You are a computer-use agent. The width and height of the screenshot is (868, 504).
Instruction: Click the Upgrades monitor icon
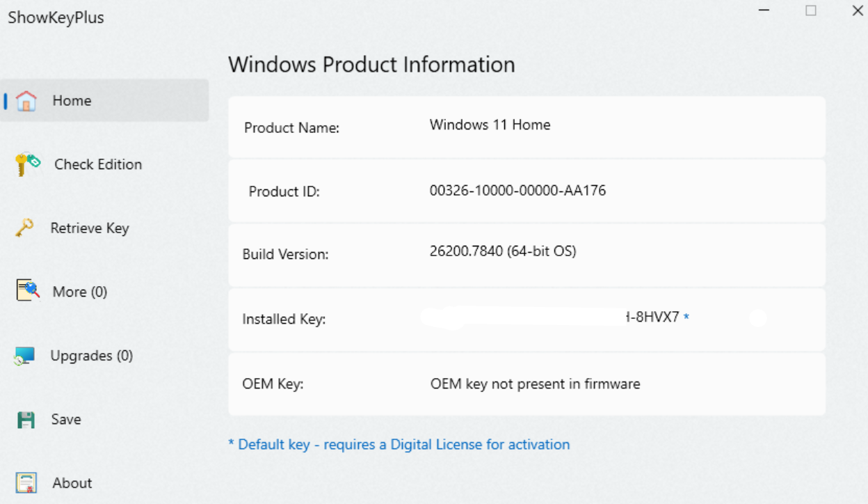[24, 356]
